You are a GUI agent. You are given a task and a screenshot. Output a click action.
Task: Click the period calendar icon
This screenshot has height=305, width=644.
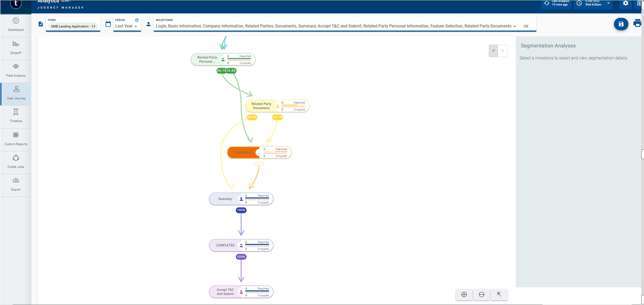(x=108, y=24)
